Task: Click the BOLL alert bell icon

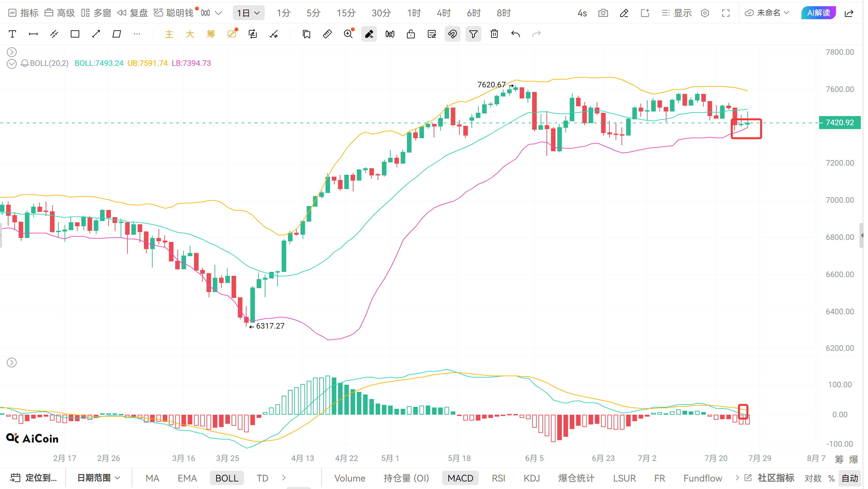Action: (x=24, y=63)
